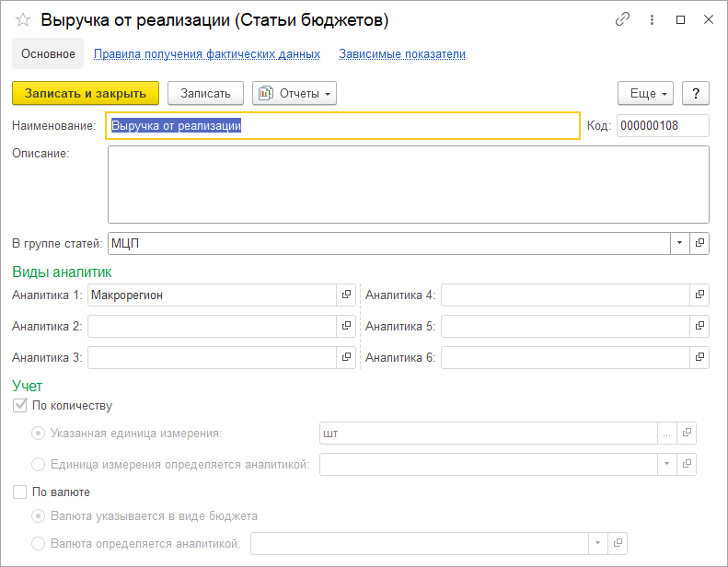Click the copy link icon in the title bar
728x567 pixels.
coord(623,19)
